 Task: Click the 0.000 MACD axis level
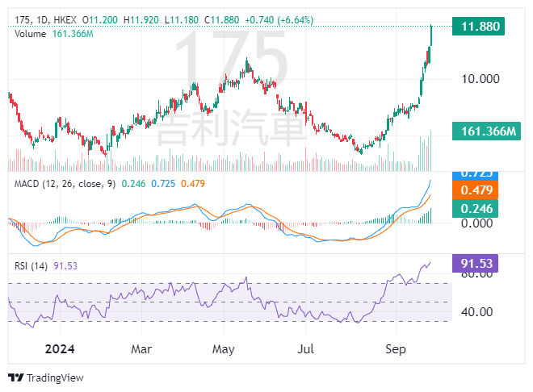click(x=476, y=223)
